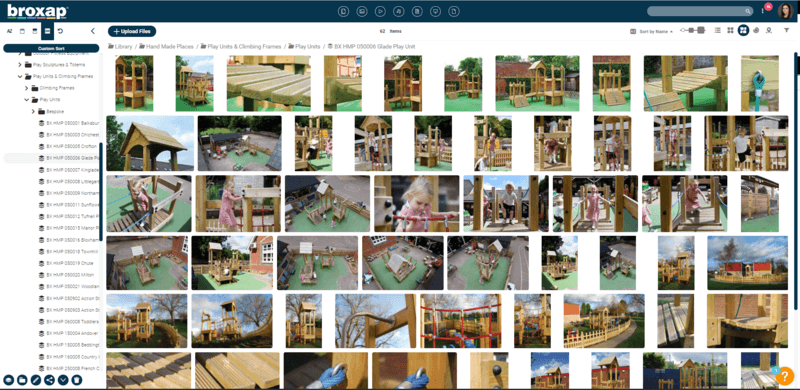Click thumbnail size slider control
The height and width of the screenshot is (390, 800).
pyautogui.click(x=693, y=31)
